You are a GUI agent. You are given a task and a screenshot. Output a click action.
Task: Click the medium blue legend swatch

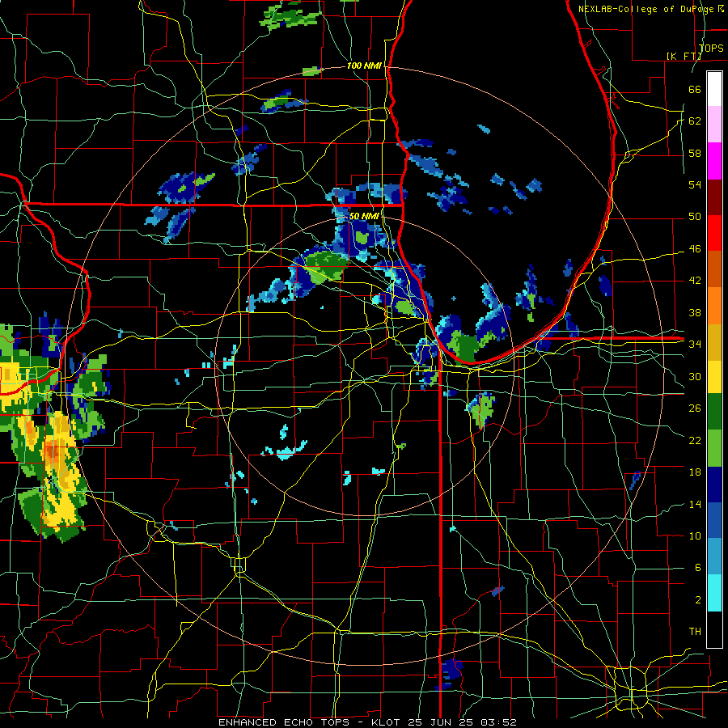coord(714,520)
